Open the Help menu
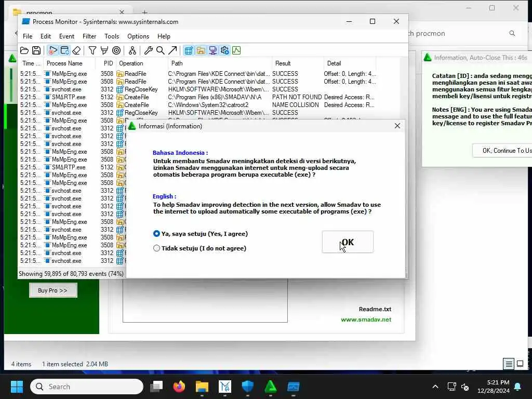The width and height of the screenshot is (532, 399). pyautogui.click(x=164, y=36)
